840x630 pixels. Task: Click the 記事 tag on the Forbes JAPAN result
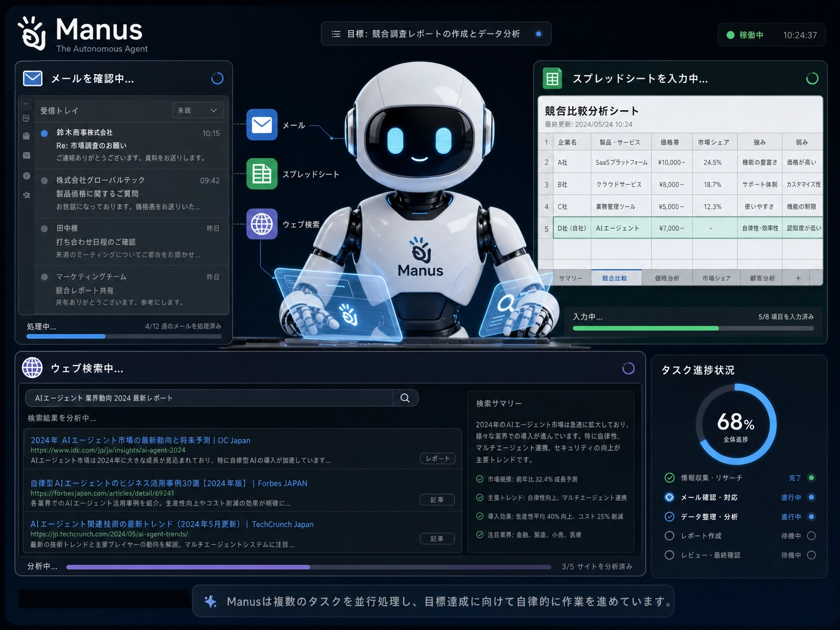pyautogui.click(x=437, y=499)
